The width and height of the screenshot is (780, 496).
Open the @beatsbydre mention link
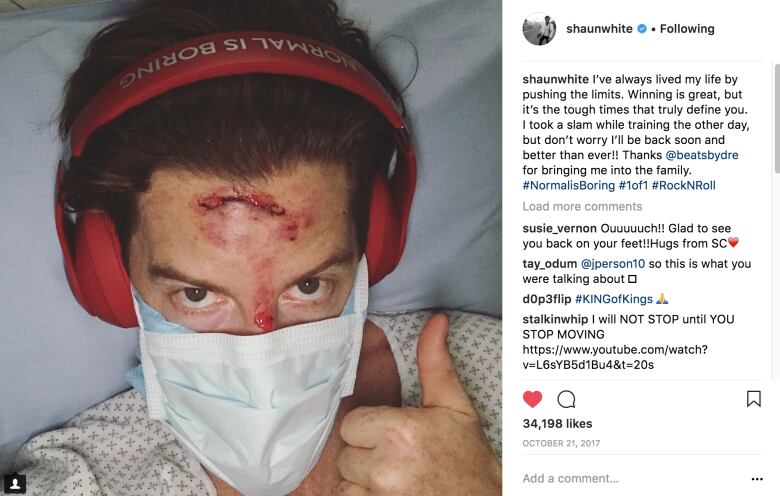pyautogui.click(x=702, y=155)
